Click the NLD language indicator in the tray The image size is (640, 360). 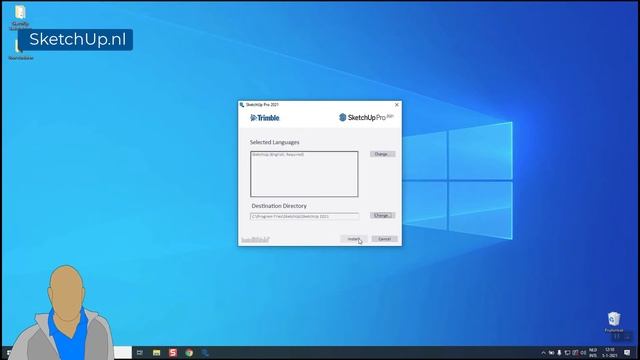coord(593,353)
